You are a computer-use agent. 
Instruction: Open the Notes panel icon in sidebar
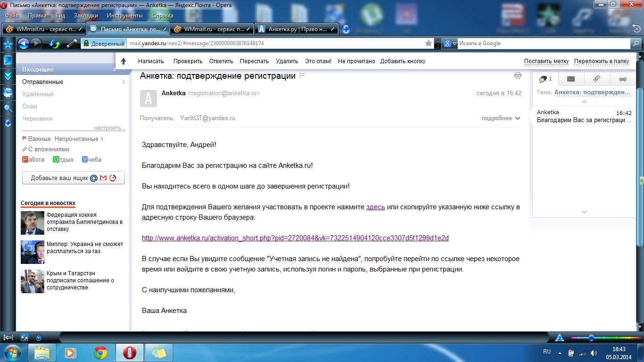pyautogui.click(x=8, y=60)
